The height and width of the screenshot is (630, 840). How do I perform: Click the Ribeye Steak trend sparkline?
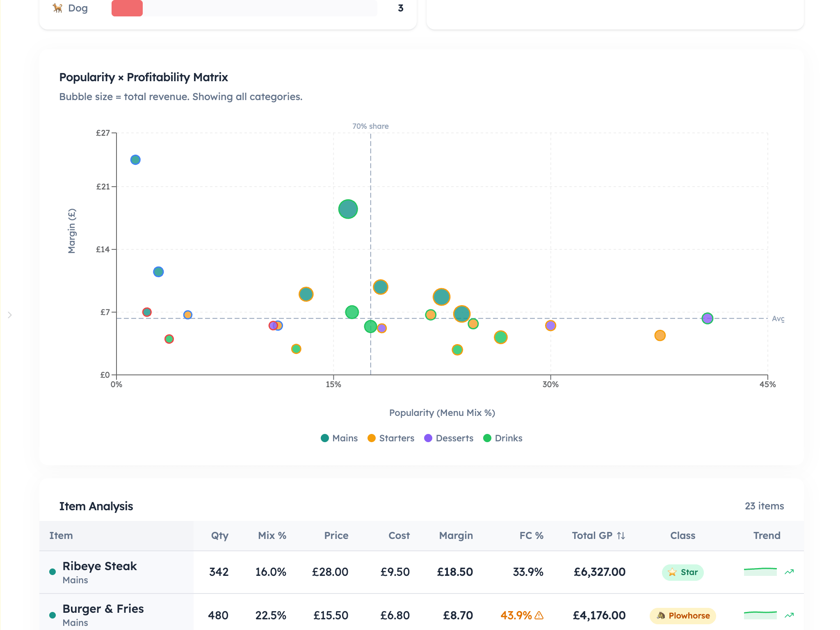point(760,572)
